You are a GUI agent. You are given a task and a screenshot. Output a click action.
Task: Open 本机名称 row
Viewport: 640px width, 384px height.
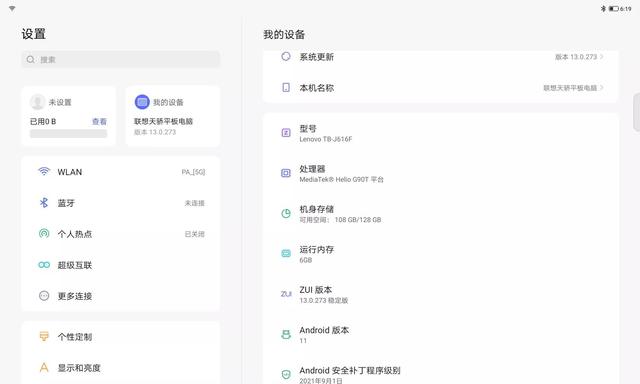(x=441, y=88)
